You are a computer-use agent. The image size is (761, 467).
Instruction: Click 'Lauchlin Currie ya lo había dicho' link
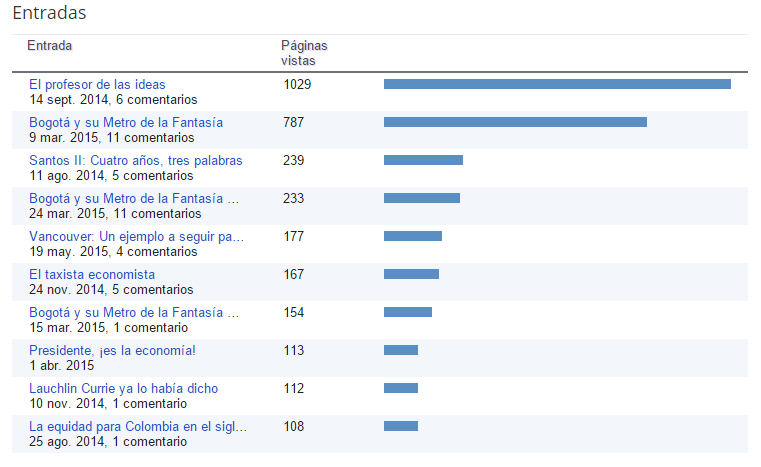point(123,388)
